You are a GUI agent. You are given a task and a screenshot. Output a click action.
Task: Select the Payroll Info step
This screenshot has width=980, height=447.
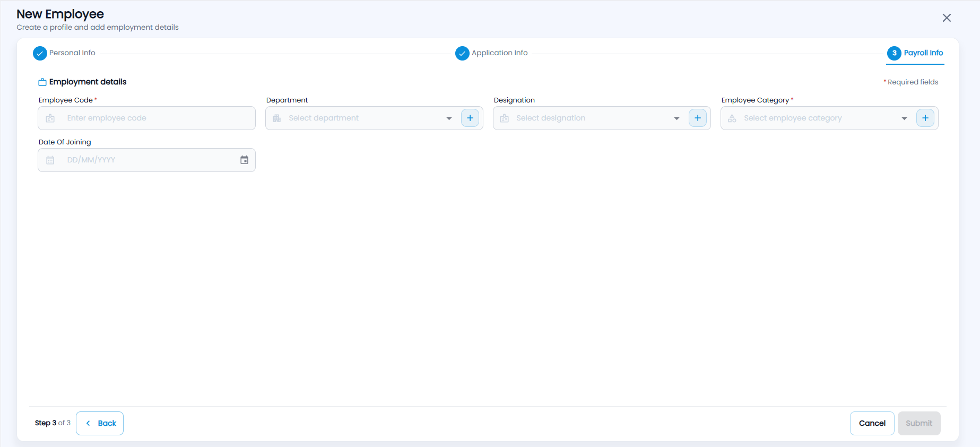click(915, 53)
